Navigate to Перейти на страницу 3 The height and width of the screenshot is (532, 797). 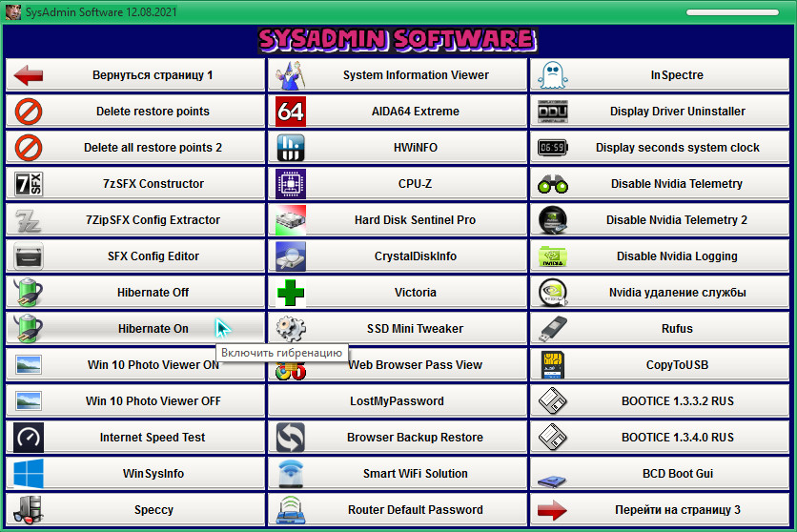(x=677, y=510)
